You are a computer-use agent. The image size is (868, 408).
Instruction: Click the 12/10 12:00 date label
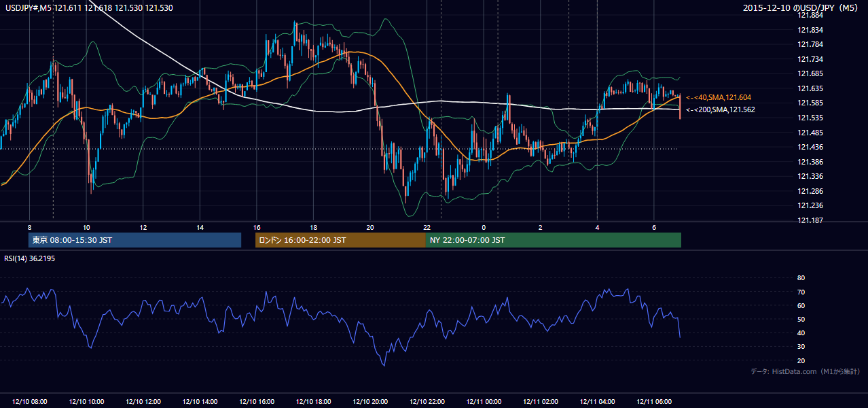click(143, 402)
